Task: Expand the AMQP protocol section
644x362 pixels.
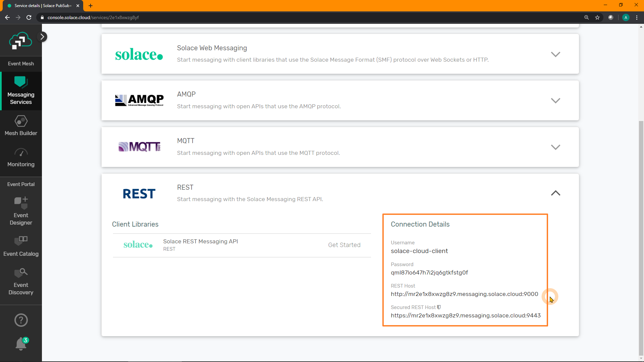Action: (x=555, y=101)
